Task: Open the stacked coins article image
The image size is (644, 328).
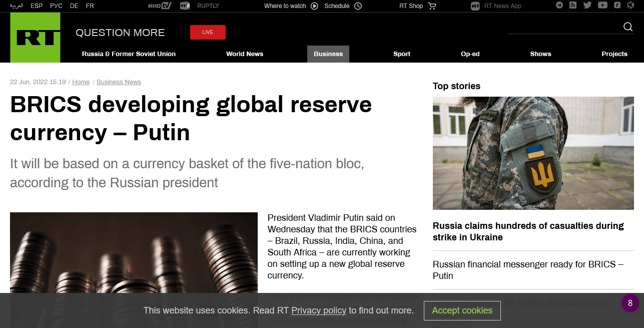Action: [x=134, y=270]
